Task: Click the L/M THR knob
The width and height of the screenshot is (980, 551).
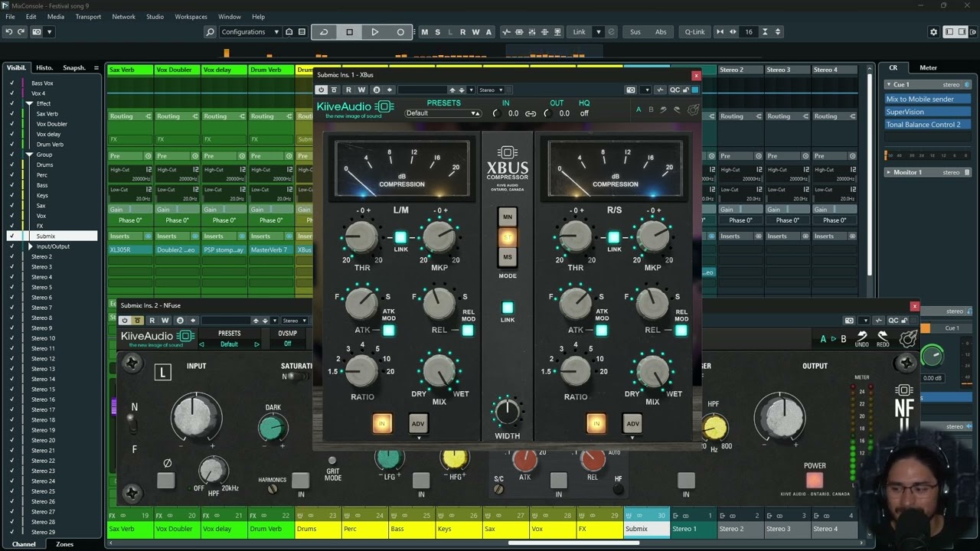Action: 361,237
